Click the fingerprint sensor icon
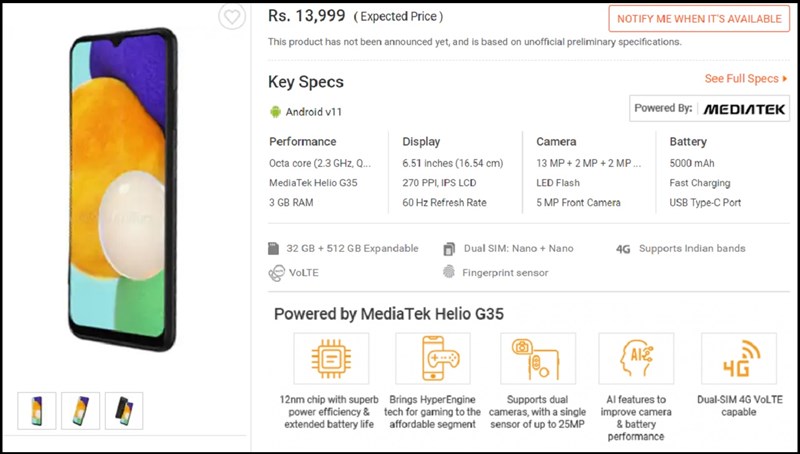800x454 pixels. coord(449,272)
